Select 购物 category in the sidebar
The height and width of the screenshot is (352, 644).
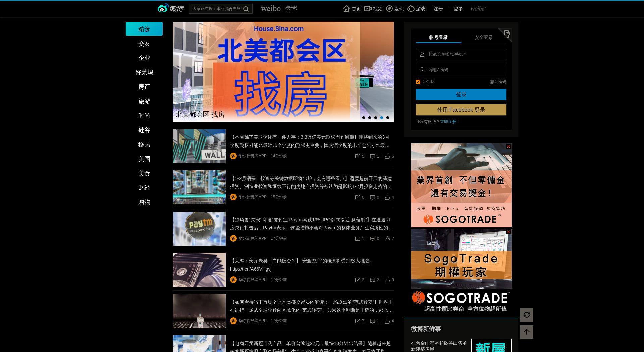coord(144,202)
